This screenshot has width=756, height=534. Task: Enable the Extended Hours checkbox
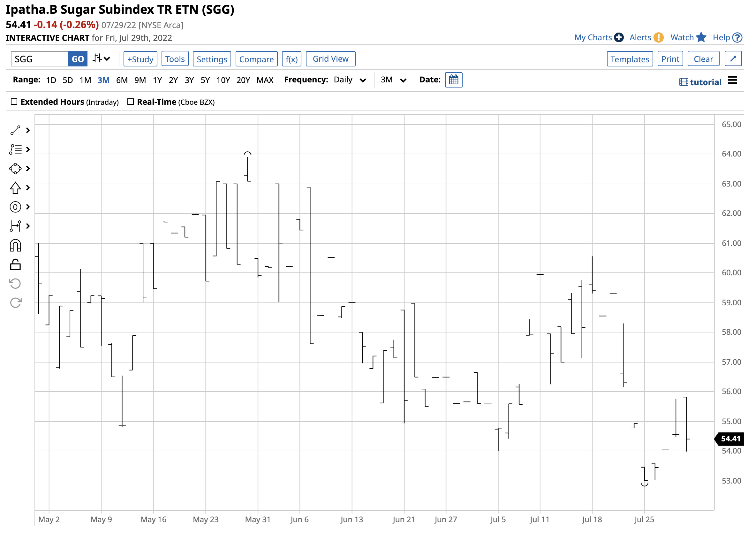pos(14,102)
